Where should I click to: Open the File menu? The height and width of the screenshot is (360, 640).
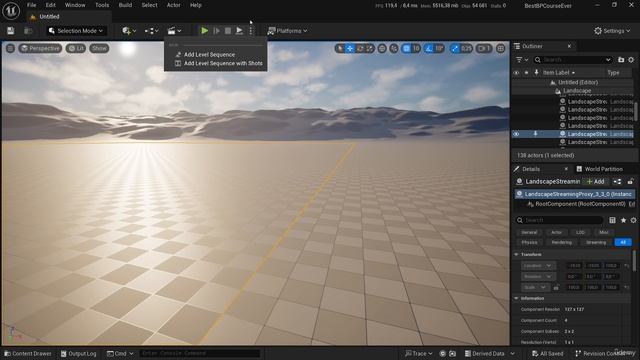(31, 5)
